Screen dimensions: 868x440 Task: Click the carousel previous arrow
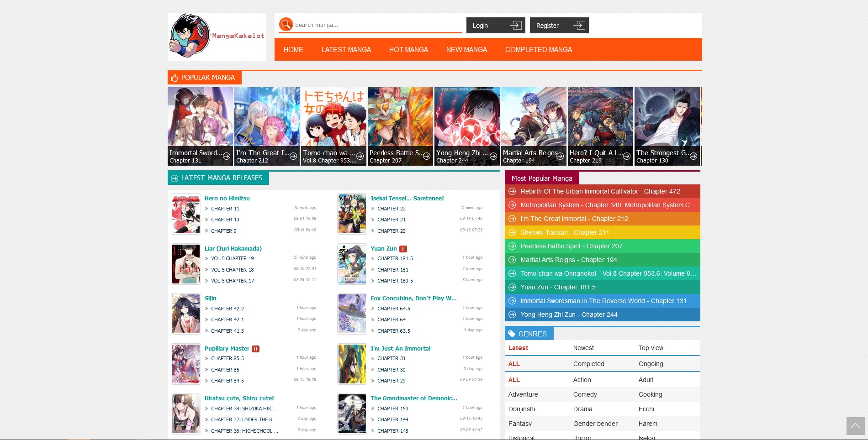[177, 96]
